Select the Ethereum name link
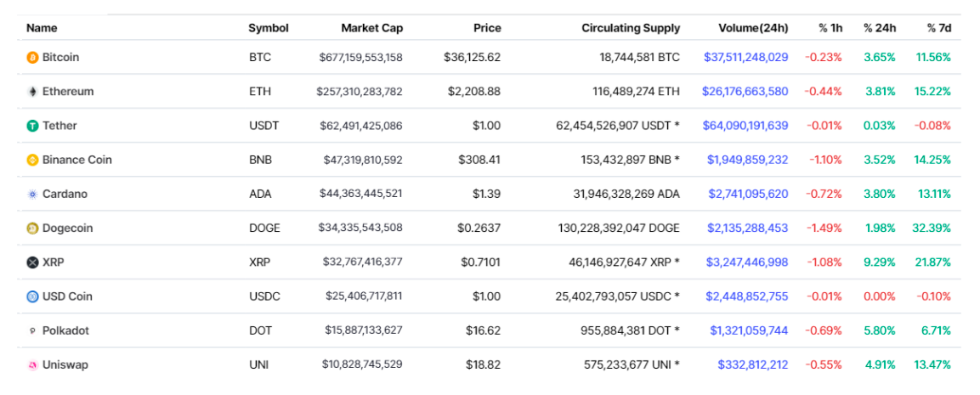The image size is (980, 395). pos(68,92)
